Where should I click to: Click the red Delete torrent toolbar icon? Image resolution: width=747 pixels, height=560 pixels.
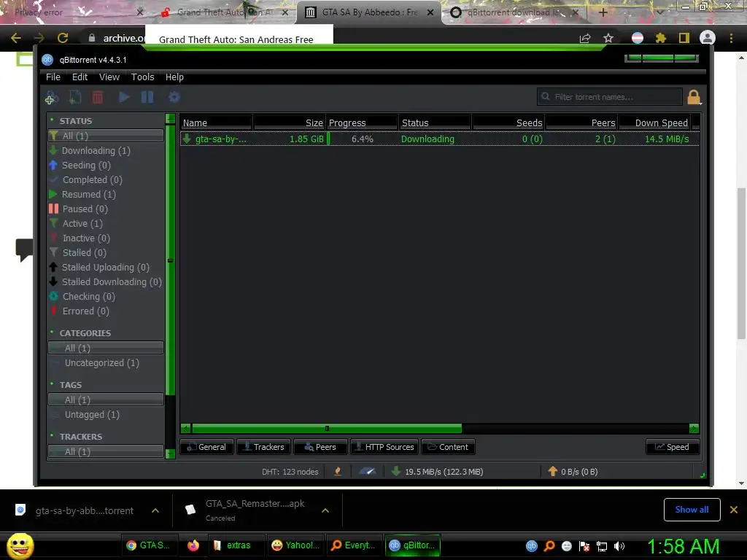pyautogui.click(x=98, y=97)
